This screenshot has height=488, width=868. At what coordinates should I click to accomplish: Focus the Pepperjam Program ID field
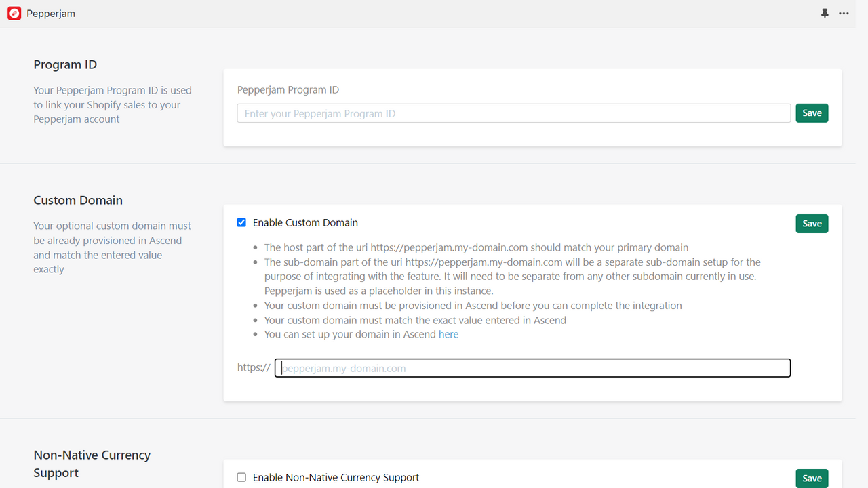coord(514,113)
